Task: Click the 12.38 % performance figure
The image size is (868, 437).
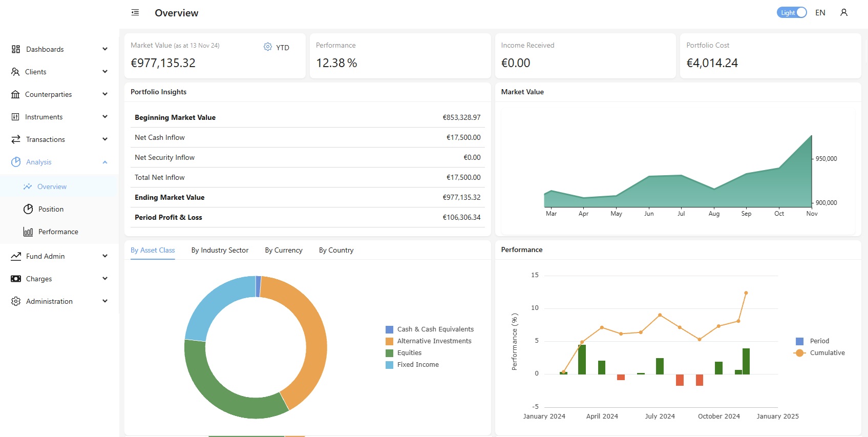Action: point(336,63)
